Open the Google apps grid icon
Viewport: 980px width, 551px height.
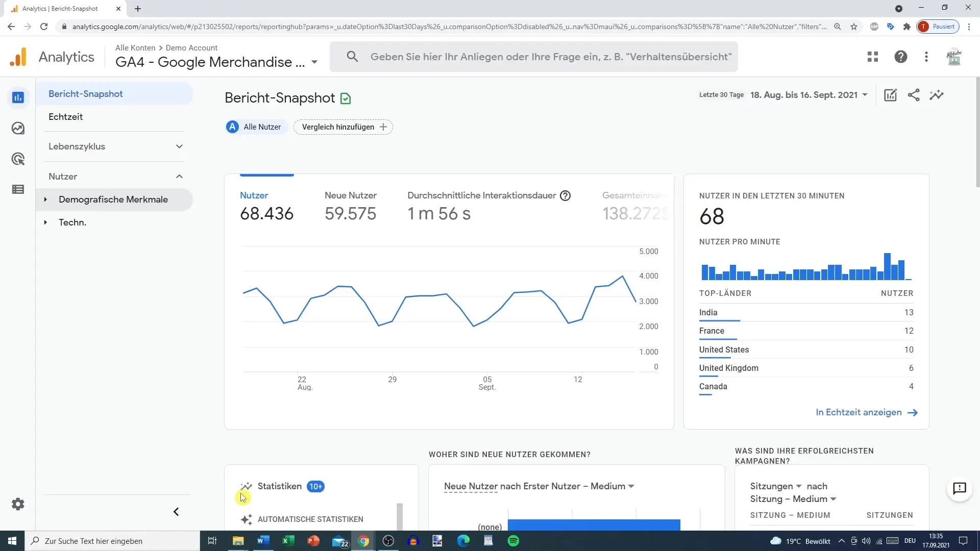point(873,57)
